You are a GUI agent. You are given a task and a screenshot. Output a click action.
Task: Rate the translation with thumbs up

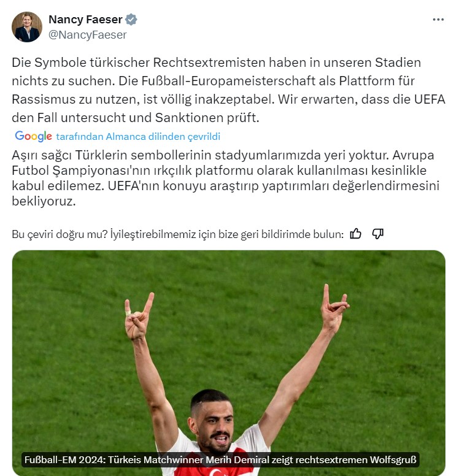[356, 234]
